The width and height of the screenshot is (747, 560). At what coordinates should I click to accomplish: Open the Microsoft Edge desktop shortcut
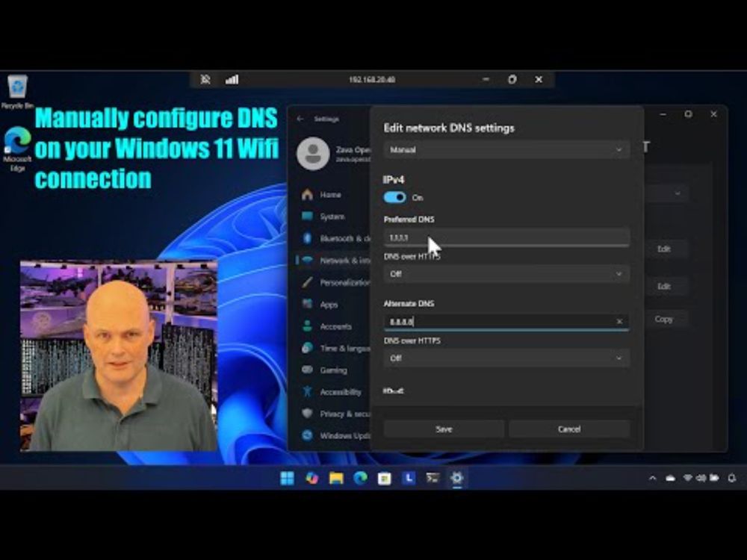tap(17, 149)
